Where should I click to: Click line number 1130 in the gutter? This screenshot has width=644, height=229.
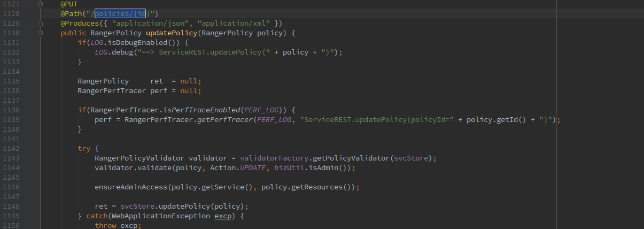[11, 33]
